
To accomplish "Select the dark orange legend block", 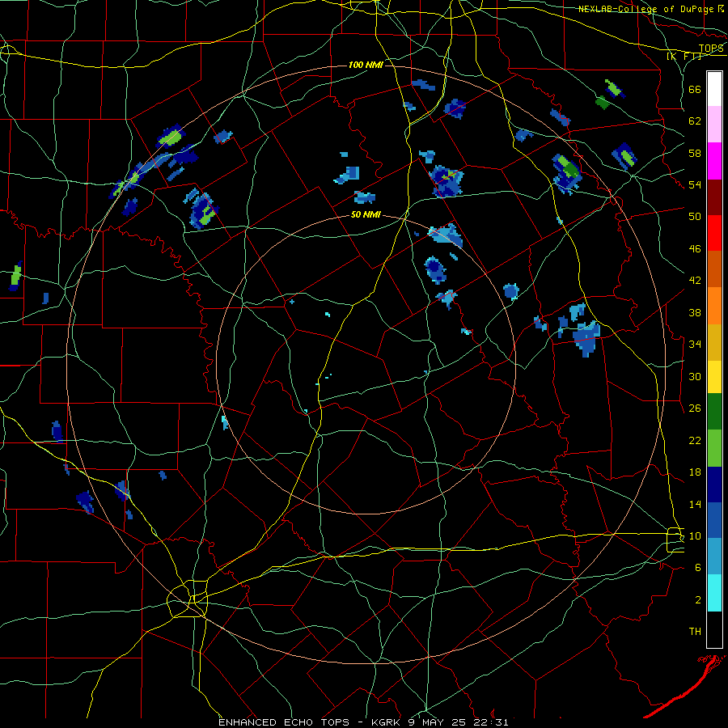I will (x=714, y=269).
